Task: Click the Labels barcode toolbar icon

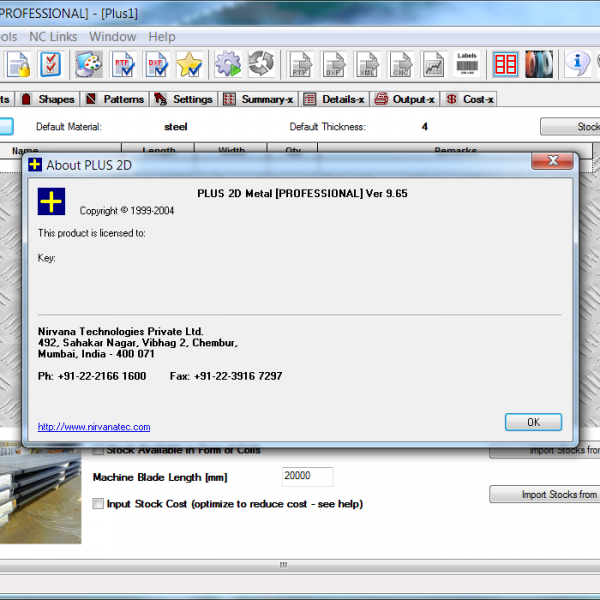Action: (467, 64)
